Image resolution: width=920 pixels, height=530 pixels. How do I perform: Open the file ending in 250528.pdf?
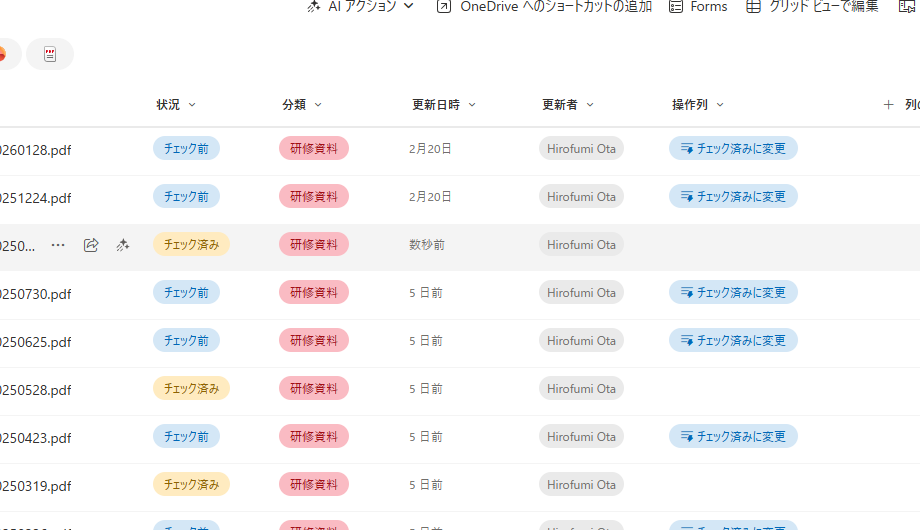click(36, 390)
